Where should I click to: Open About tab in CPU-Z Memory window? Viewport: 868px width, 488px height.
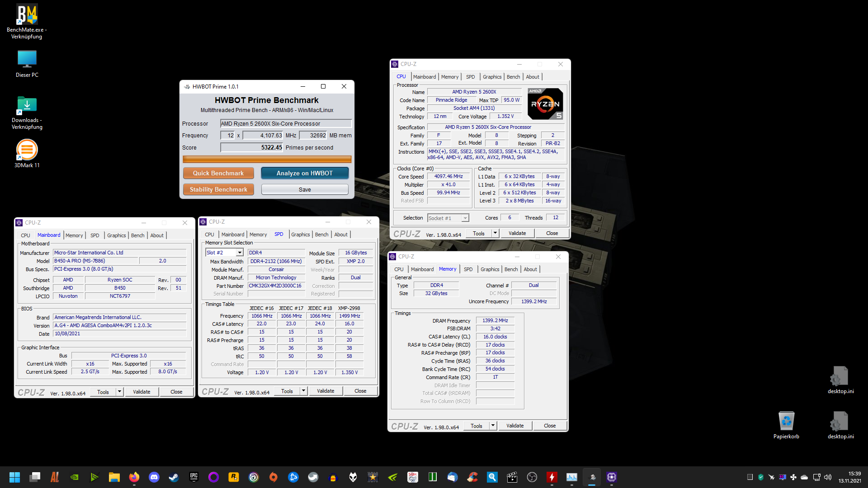pyautogui.click(x=530, y=269)
